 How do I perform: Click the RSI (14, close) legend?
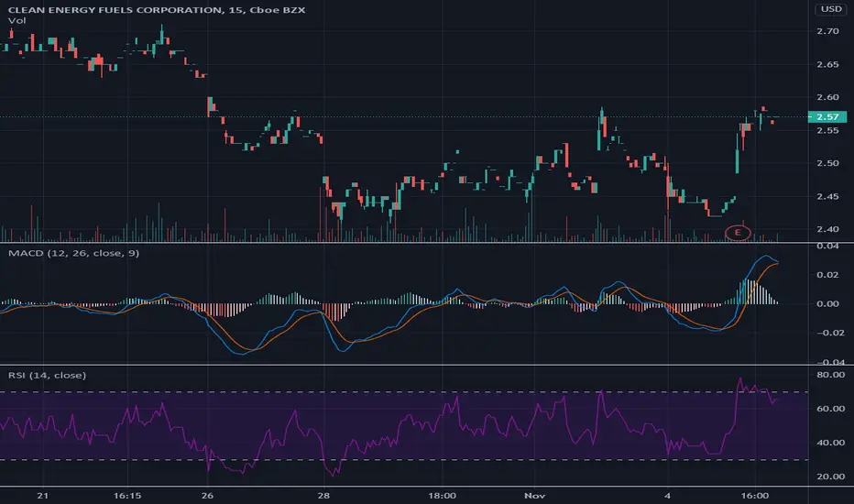(x=47, y=375)
